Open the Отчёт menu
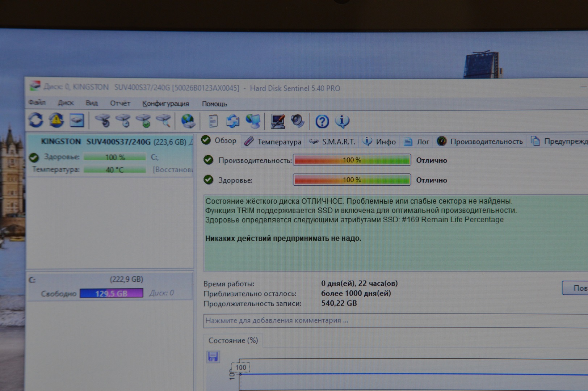The height and width of the screenshot is (391, 588). coord(120,104)
